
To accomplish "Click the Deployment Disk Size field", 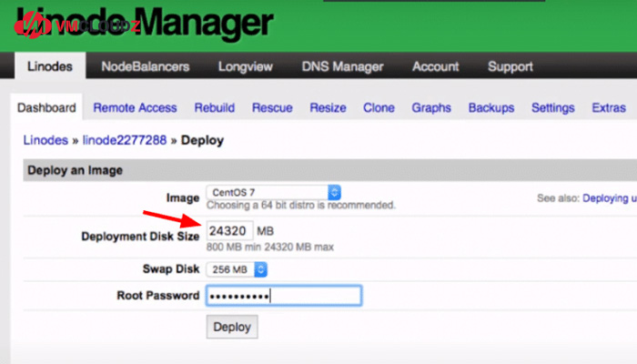I will tap(229, 231).
